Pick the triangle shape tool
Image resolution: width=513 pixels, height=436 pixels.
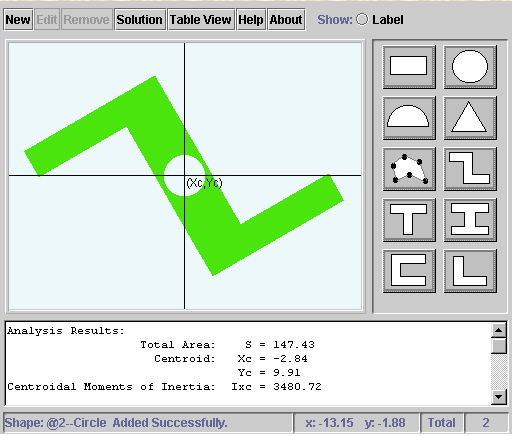470,118
